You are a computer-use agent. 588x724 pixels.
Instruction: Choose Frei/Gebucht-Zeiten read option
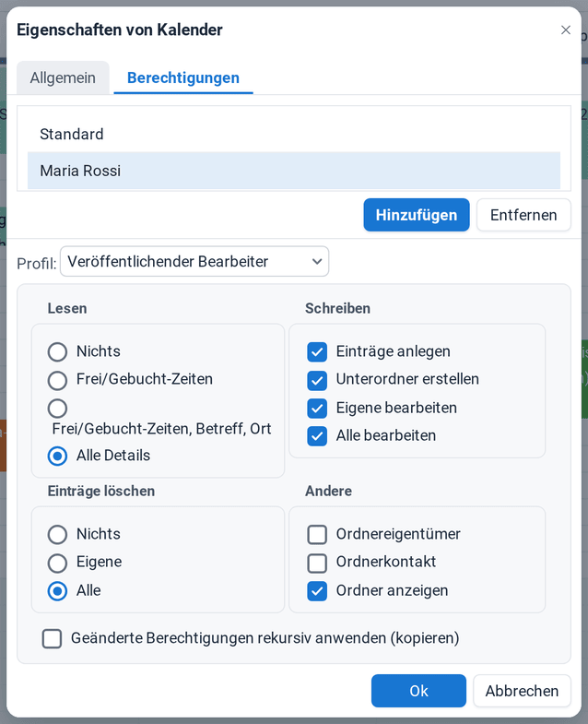[x=57, y=380]
